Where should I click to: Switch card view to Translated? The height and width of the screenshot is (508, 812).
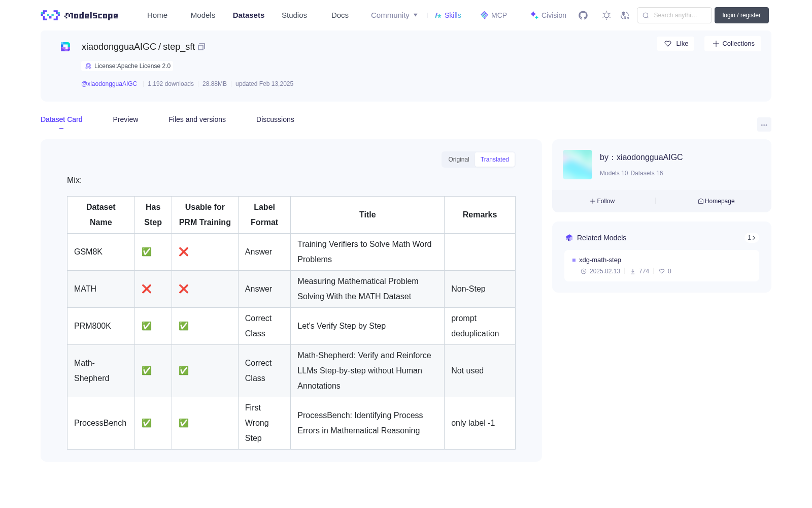[x=495, y=160]
